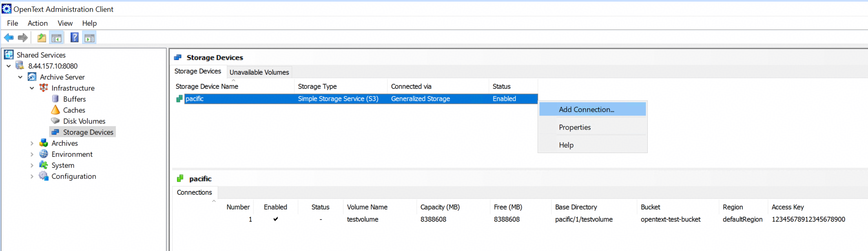Screen dimensions: 868x251
Task: Click the Storage Devices tree icon
Action: [x=55, y=132]
